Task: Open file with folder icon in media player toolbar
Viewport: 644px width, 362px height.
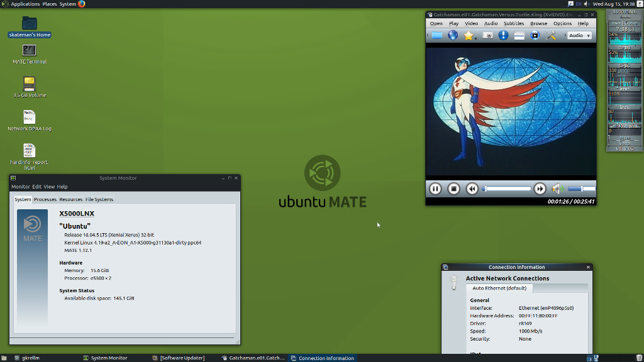Action: click(x=437, y=35)
